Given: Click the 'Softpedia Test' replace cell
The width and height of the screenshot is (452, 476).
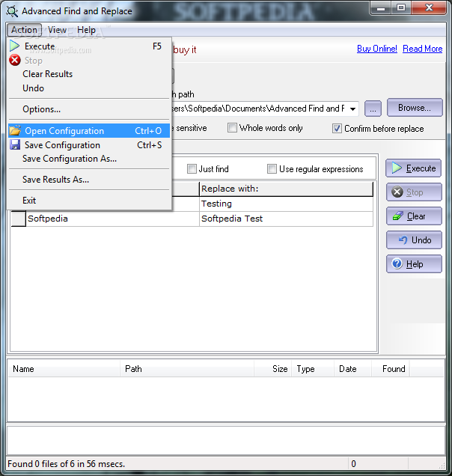Looking at the screenshot, I should coord(286,219).
